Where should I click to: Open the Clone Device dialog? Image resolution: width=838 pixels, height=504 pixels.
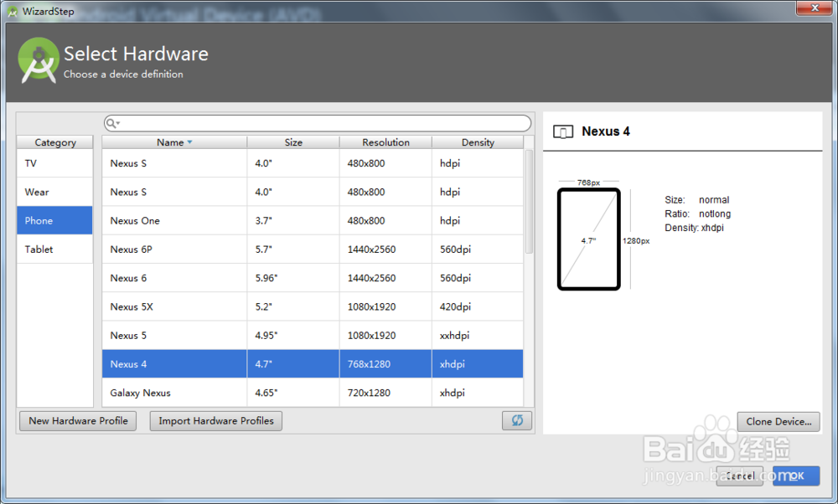pos(778,421)
